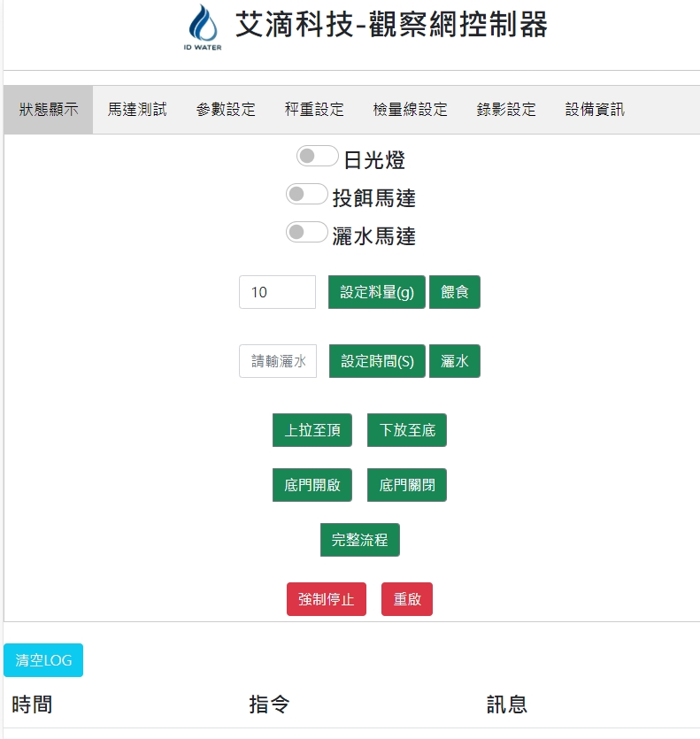This screenshot has height=739, width=700.
Task: Click the 上拉至頂 button
Action: (x=312, y=430)
